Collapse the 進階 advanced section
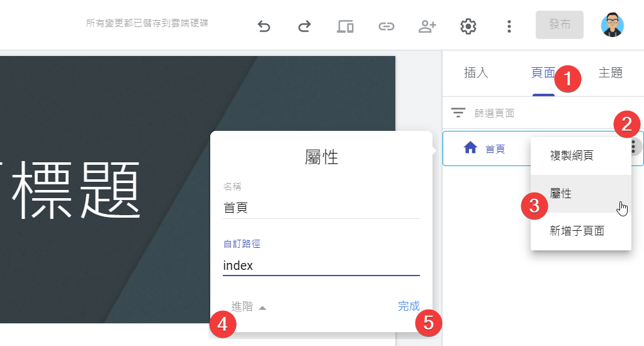The width and height of the screenshot is (644, 346). tap(249, 307)
